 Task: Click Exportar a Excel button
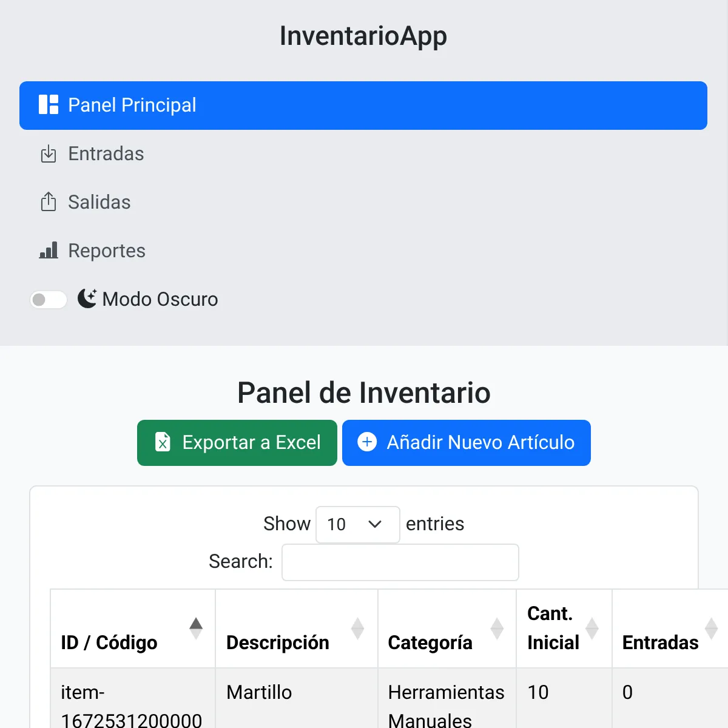237,443
